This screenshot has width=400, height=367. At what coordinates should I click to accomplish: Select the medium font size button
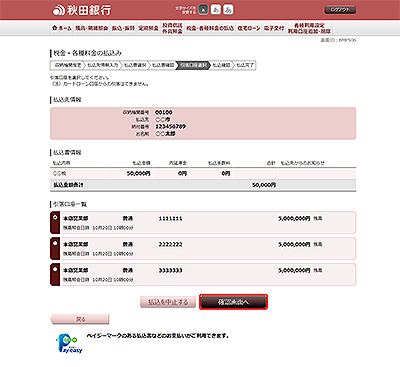[216, 10]
